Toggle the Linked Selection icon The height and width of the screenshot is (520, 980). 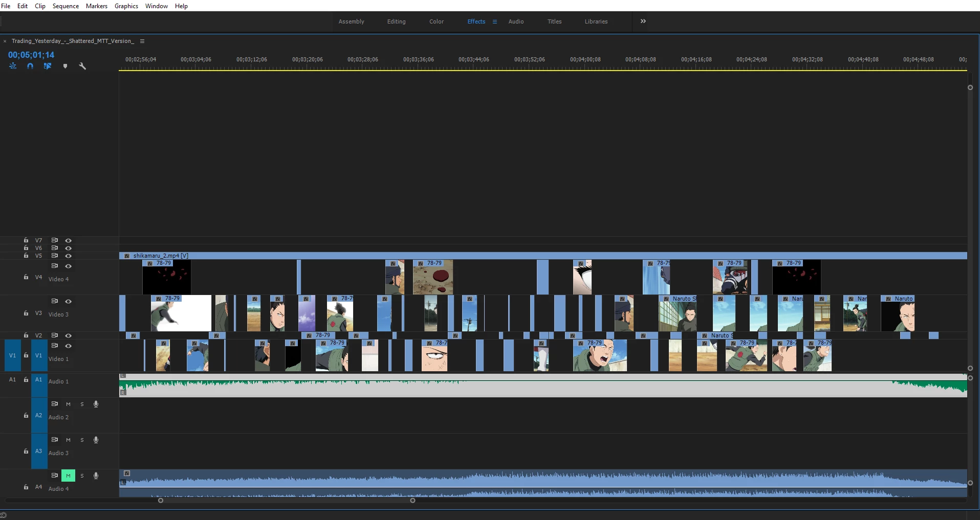tap(48, 66)
